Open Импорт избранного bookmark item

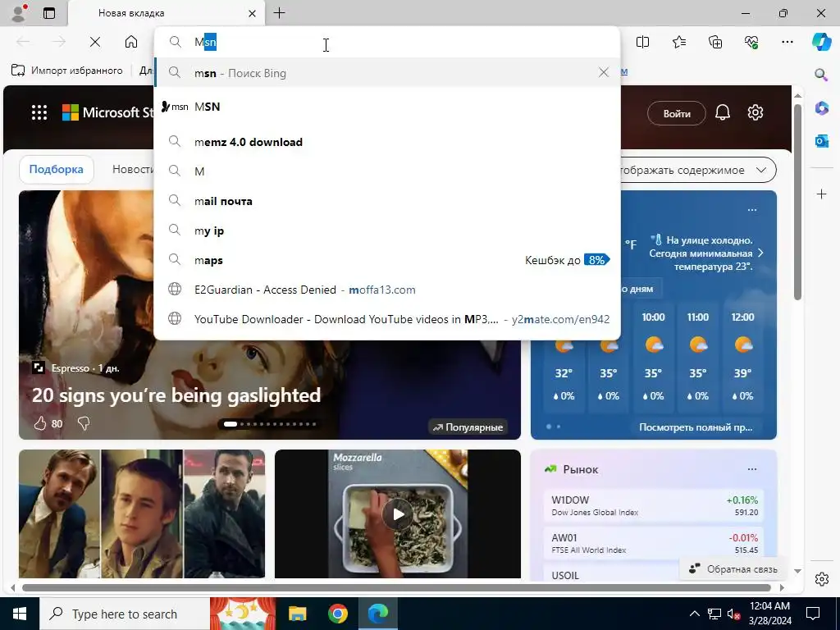(67, 71)
